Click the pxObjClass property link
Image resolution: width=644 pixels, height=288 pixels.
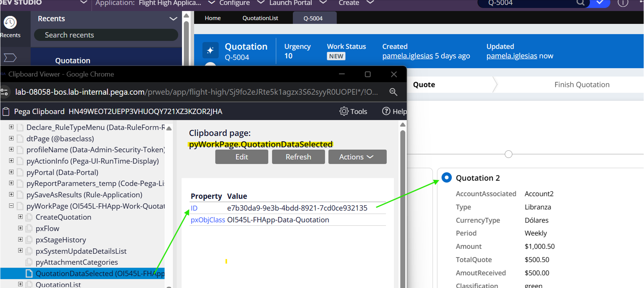click(x=208, y=220)
